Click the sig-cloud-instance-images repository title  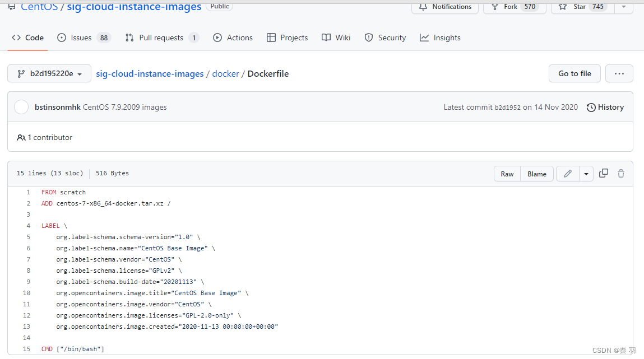pos(135,7)
